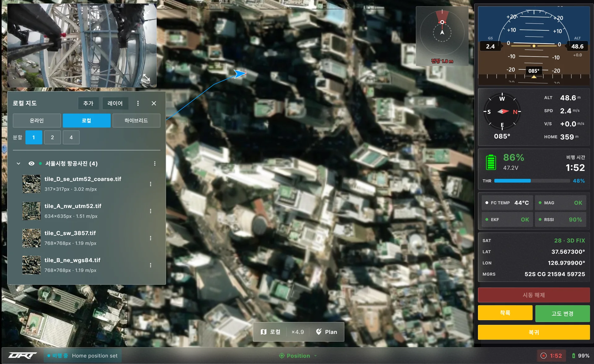Screen dimensions: 594x364
Task: Select the tile_C_sw_3857.tif thumbnail
Action: (x=32, y=238)
